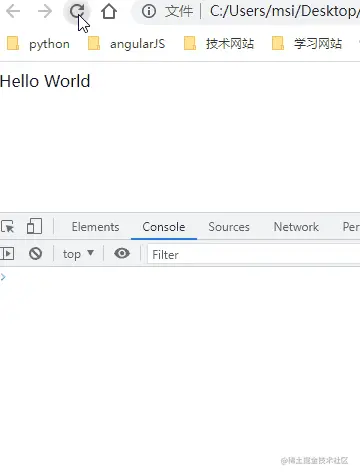Click the browser forward arrow
Image resolution: width=360 pixels, height=476 pixels.
[x=45, y=11]
